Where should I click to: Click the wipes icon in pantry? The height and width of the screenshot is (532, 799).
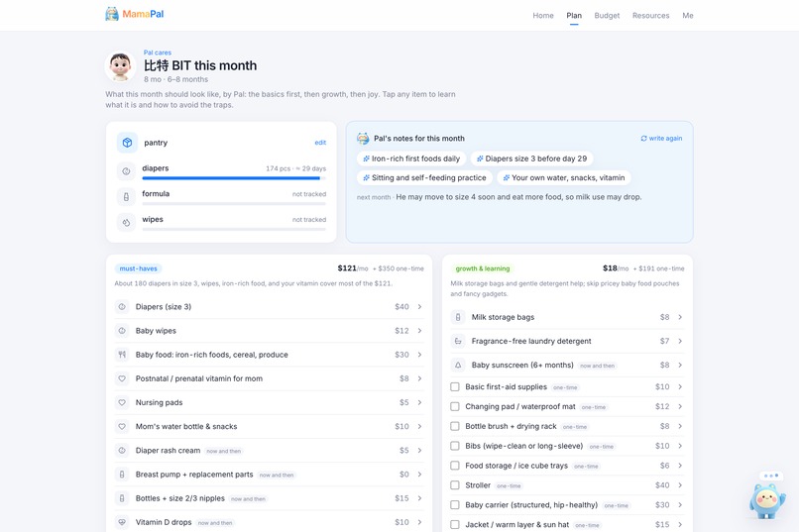126,223
